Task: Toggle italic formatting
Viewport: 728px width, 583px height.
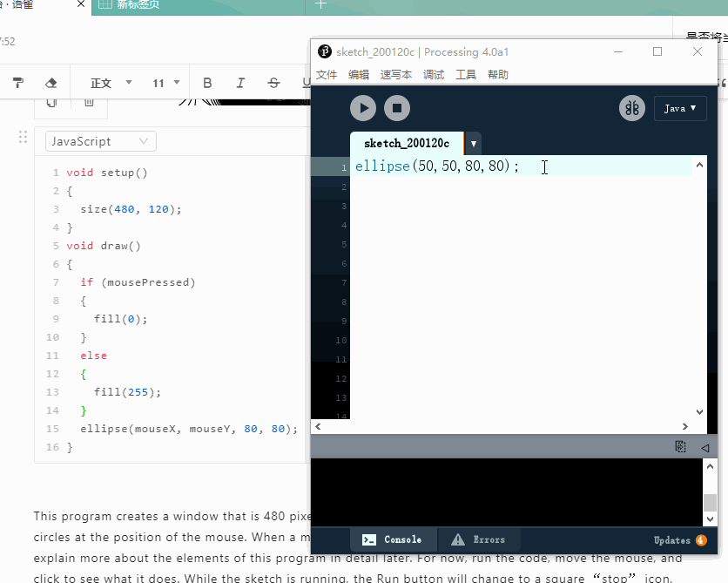Action: (240, 83)
